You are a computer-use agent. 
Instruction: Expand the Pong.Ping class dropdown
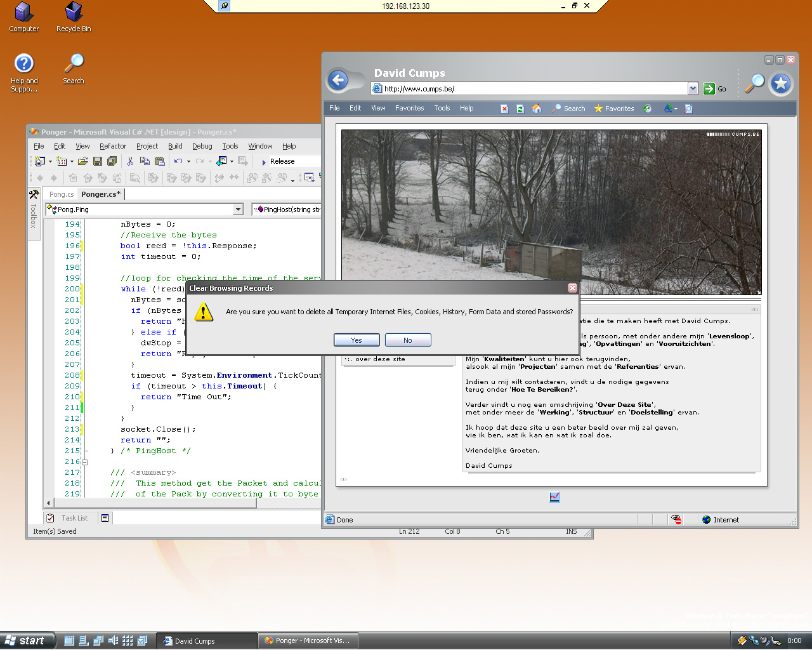[239, 209]
